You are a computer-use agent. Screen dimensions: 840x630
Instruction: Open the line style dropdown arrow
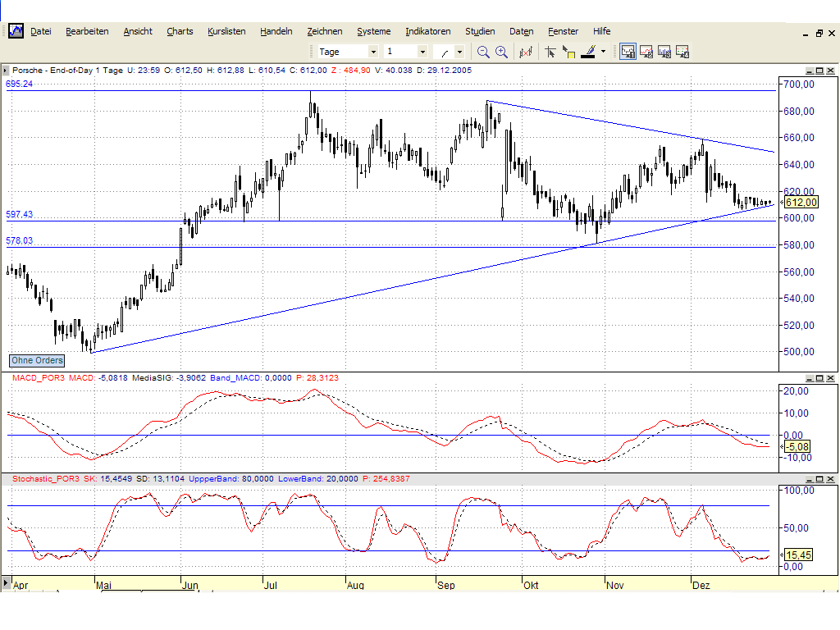459,51
